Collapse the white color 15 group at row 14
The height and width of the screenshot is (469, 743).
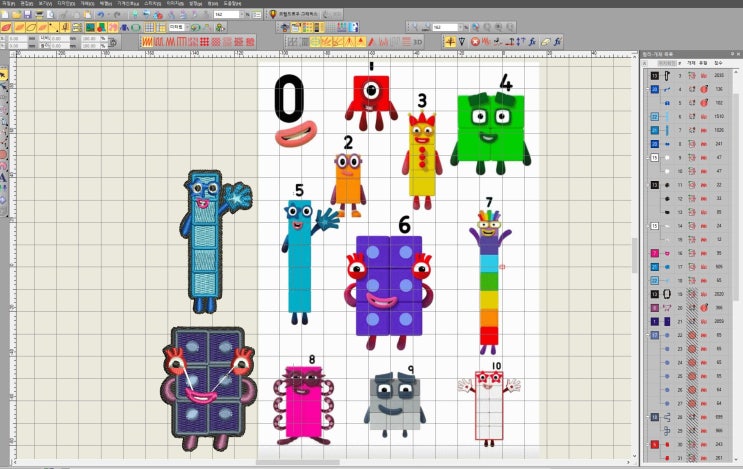(x=647, y=226)
